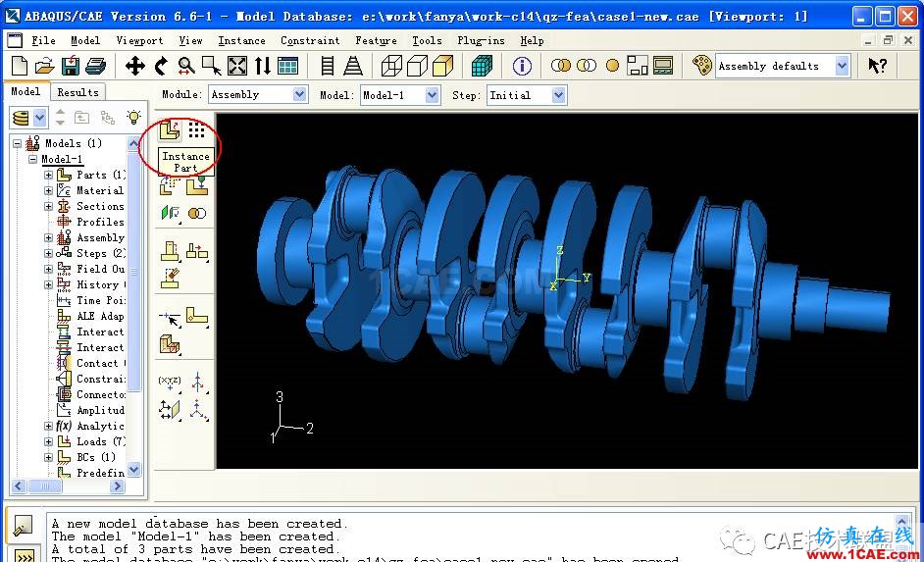Image resolution: width=924 pixels, height=562 pixels.
Task: Open the Plug-ins menu
Action: pyautogui.click(x=481, y=40)
